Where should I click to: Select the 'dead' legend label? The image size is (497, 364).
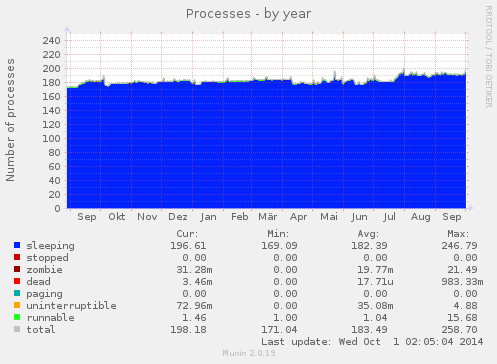click(x=38, y=282)
